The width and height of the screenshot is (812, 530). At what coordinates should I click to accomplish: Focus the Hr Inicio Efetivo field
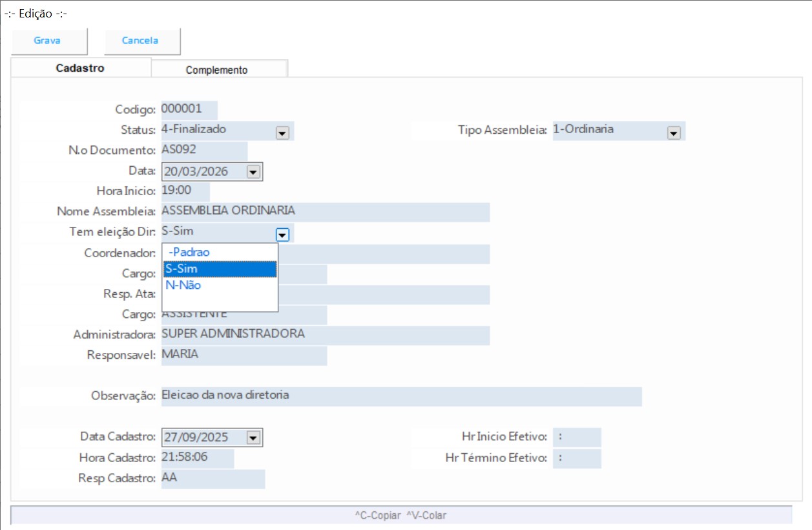point(576,437)
